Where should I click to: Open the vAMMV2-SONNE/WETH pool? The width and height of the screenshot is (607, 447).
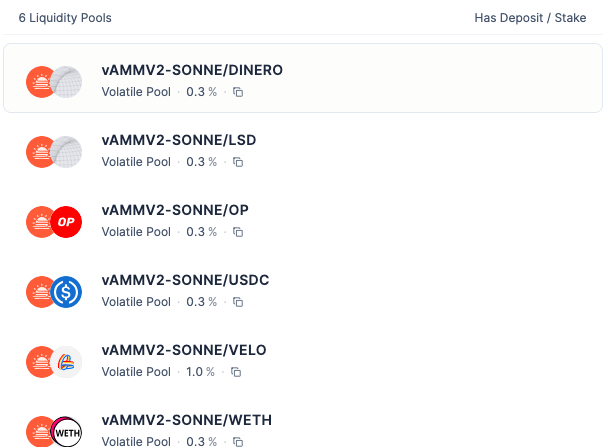(186, 420)
